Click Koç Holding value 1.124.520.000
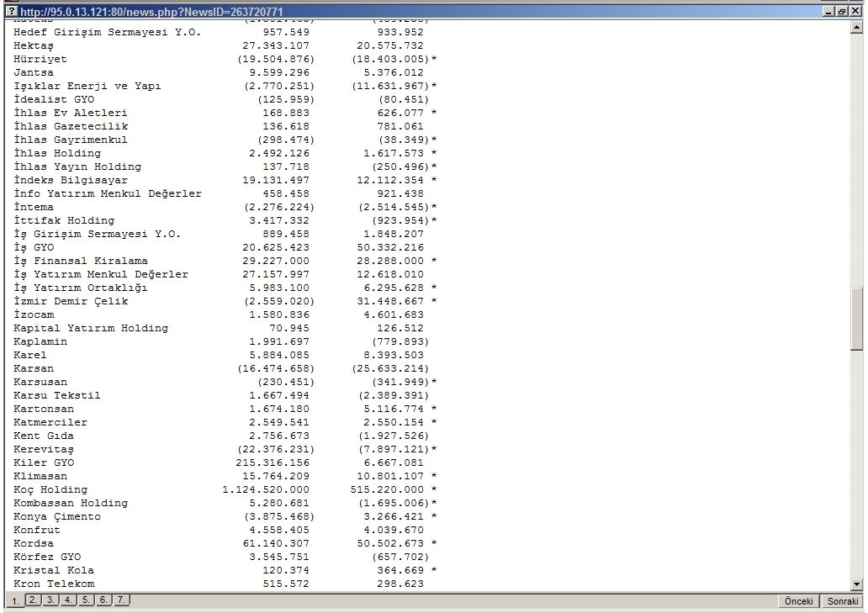This screenshot has height=613, width=868. pyautogui.click(x=266, y=489)
